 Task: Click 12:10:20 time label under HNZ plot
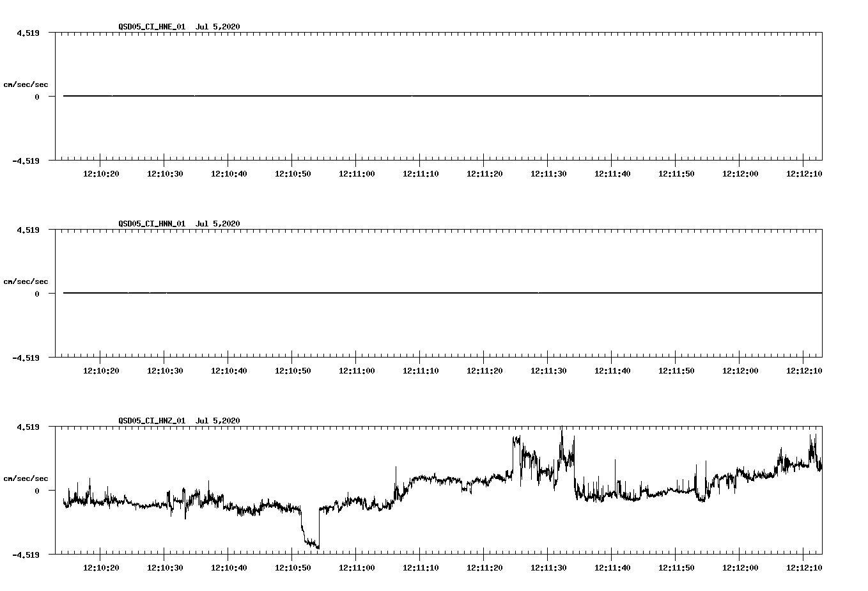click(101, 567)
